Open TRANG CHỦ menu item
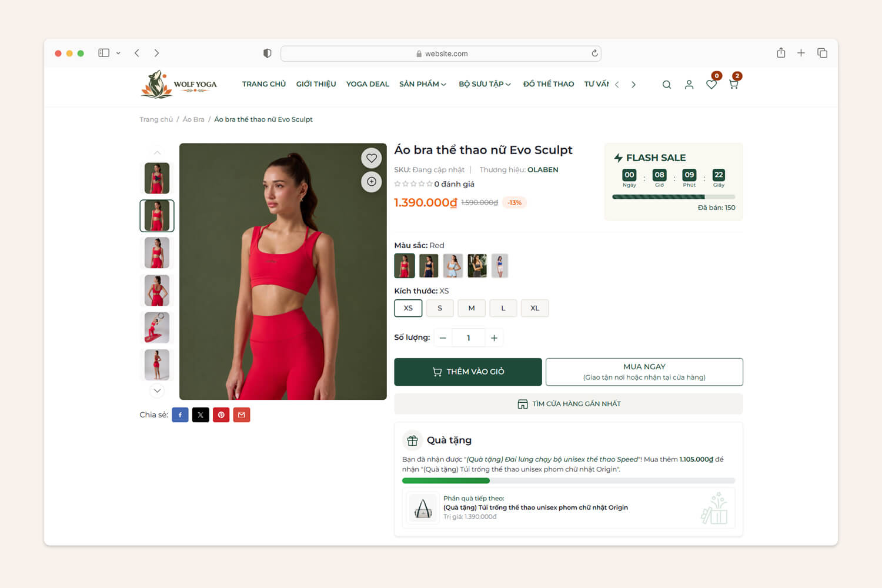 click(x=264, y=84)
